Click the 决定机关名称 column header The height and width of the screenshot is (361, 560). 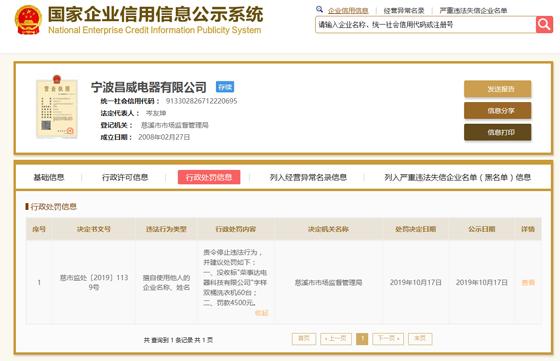click(x=328, y=229)
